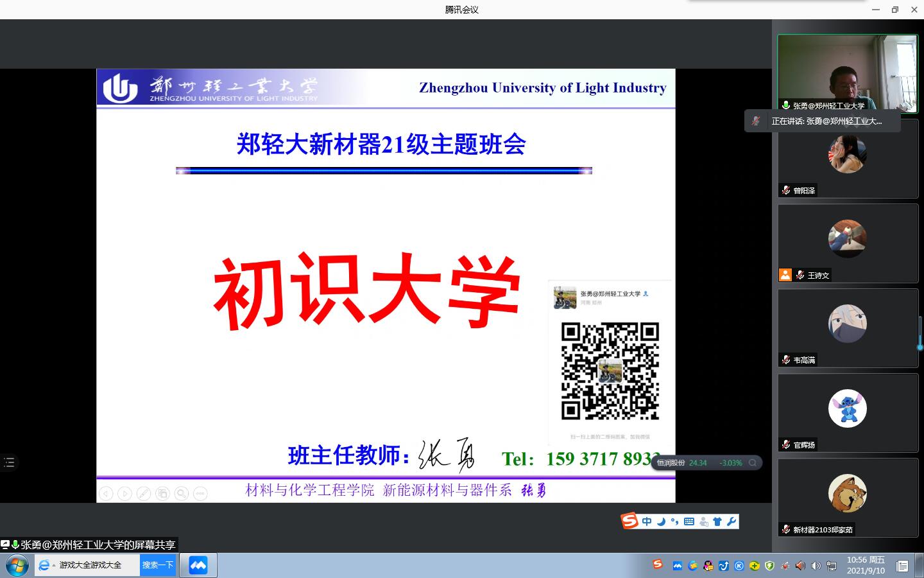Select participant 韦高满 video tile
This screenshot has width=924, height=578.
(848, 328)
